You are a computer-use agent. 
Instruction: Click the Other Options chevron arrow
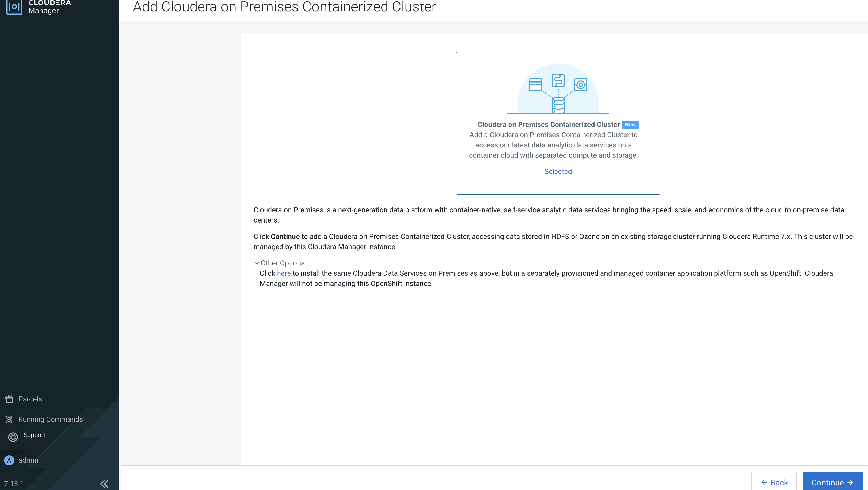(257, 263)
